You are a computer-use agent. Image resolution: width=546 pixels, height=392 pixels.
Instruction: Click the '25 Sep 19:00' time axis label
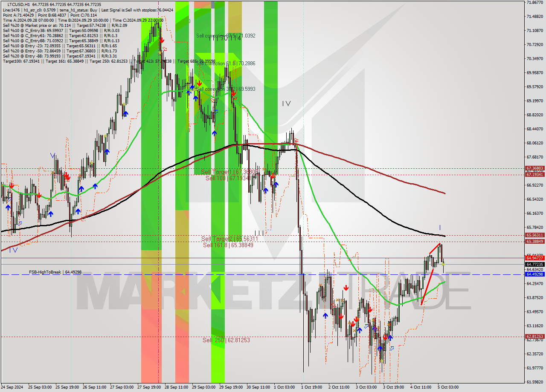tap(66, 387)
